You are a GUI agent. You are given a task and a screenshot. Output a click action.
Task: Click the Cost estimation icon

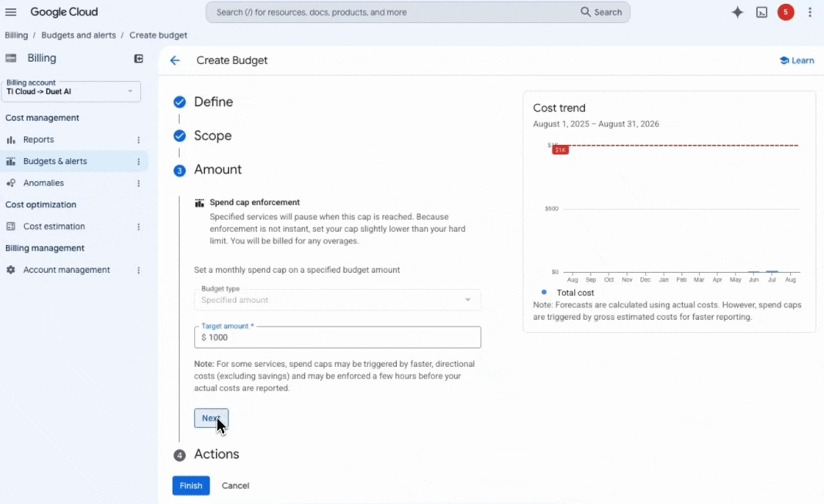click(11, 227)
